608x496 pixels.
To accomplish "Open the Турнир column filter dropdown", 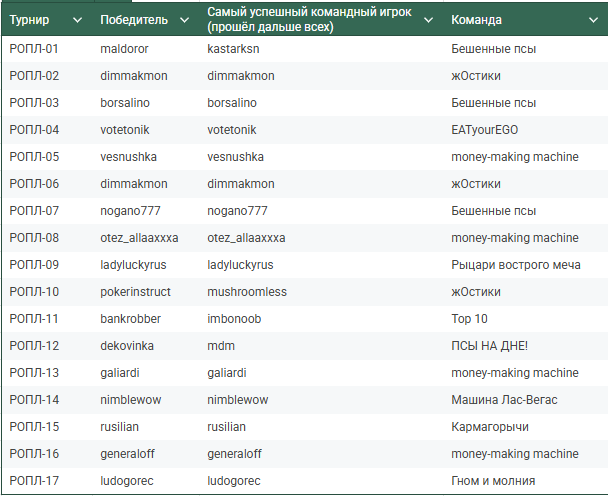I will [x=77, y=20].
